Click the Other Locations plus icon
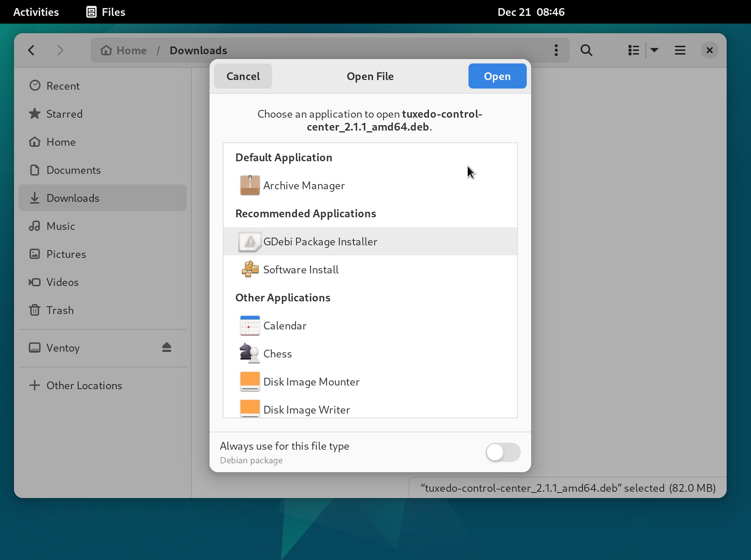 35,385
